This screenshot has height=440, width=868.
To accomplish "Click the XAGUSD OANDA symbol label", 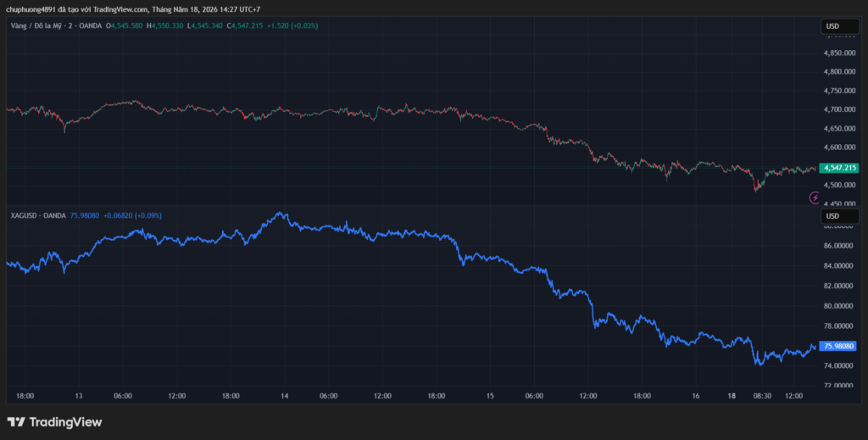I will [x=38, y=215].
